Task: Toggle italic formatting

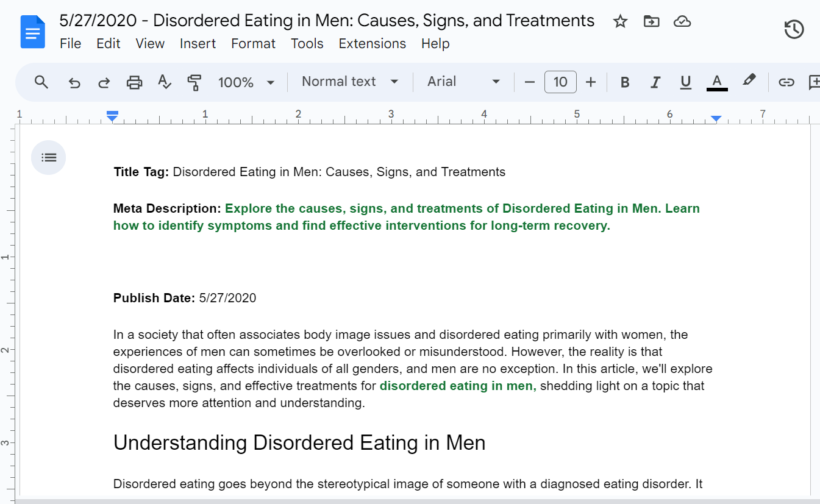Action: [x=655, y=82]
